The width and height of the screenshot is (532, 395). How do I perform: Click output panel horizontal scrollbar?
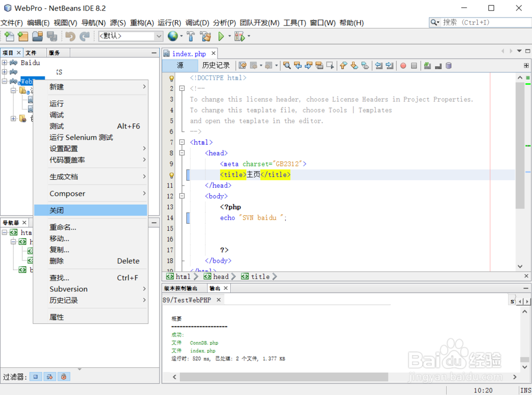[284, 377]
